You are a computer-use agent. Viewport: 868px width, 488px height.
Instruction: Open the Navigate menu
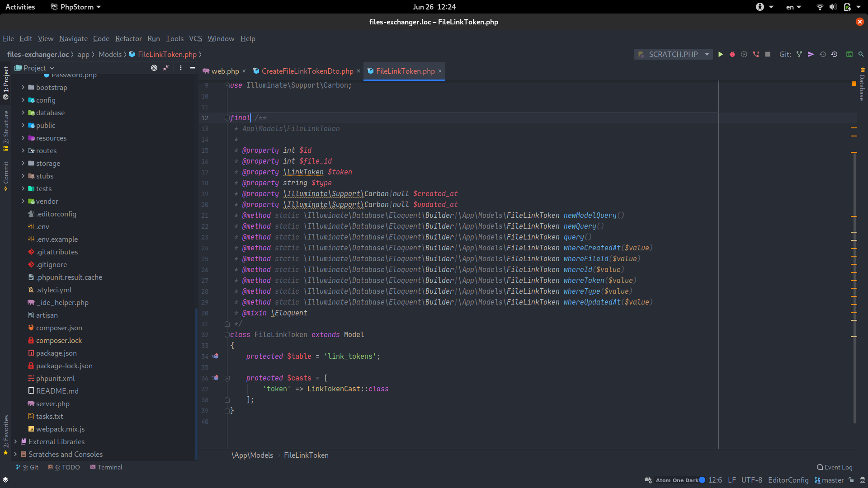click(x=73, y=38)
